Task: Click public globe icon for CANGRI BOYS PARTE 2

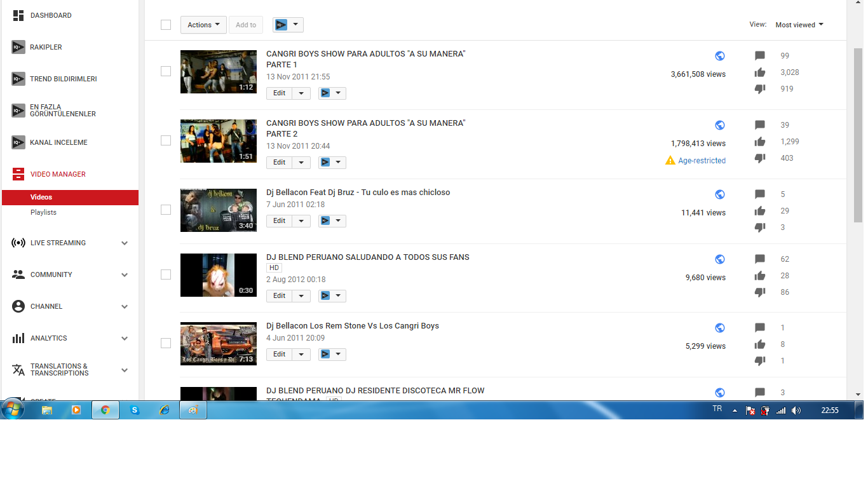Action: coord(720,125)
